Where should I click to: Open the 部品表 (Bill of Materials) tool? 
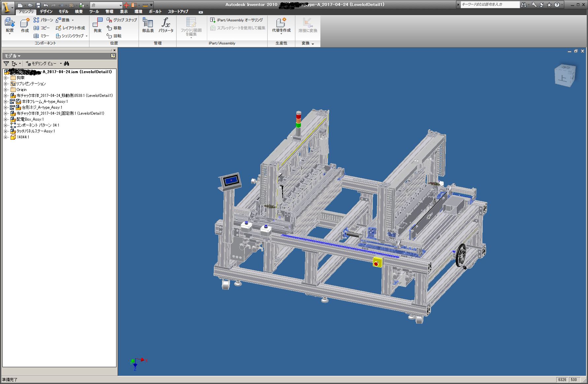pos(148,25)
